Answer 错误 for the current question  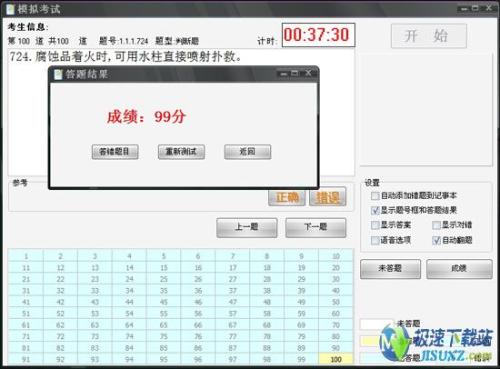click(x=328, y=198)
